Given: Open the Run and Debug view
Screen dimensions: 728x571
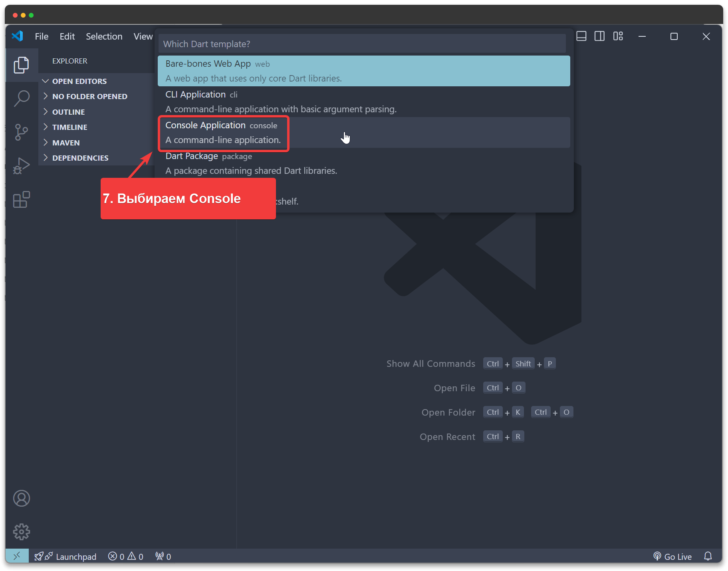Looking at the screenshot, I should click(x=22, y=165).
